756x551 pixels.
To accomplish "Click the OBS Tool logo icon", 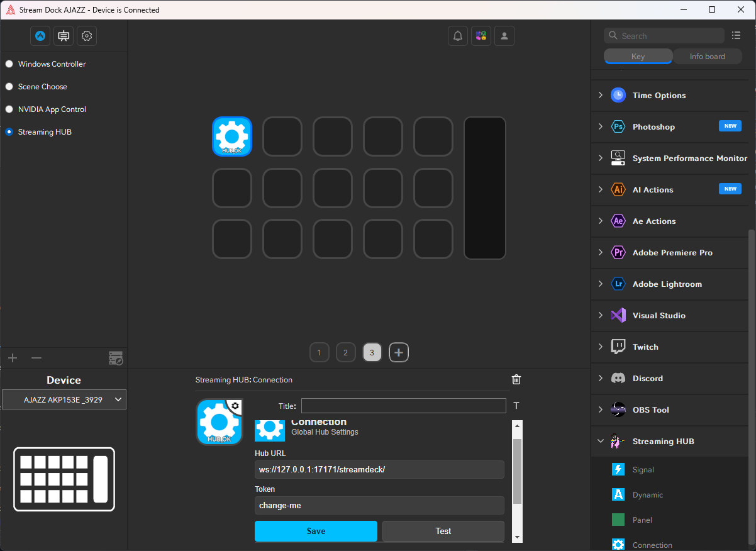I will [x=618, y=409].
